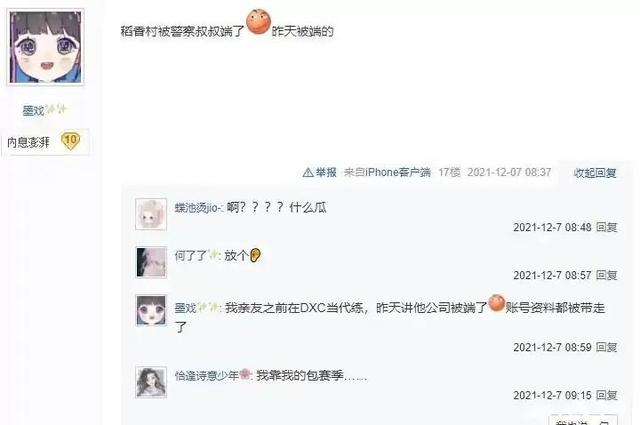Screen dimensions: 640x425
Task: Open 墨戏 small avatar in replies
Action: [x=151, y=310]
